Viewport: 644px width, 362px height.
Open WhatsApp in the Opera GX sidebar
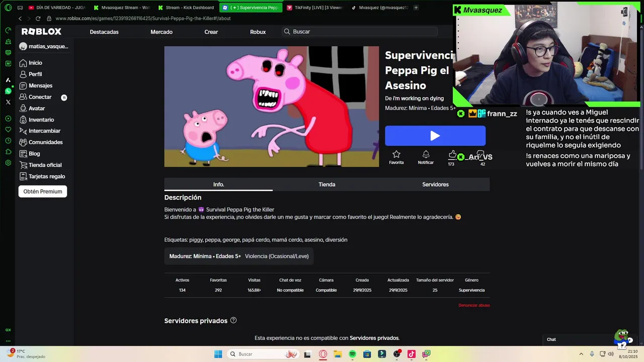click(x=8, y=91)
